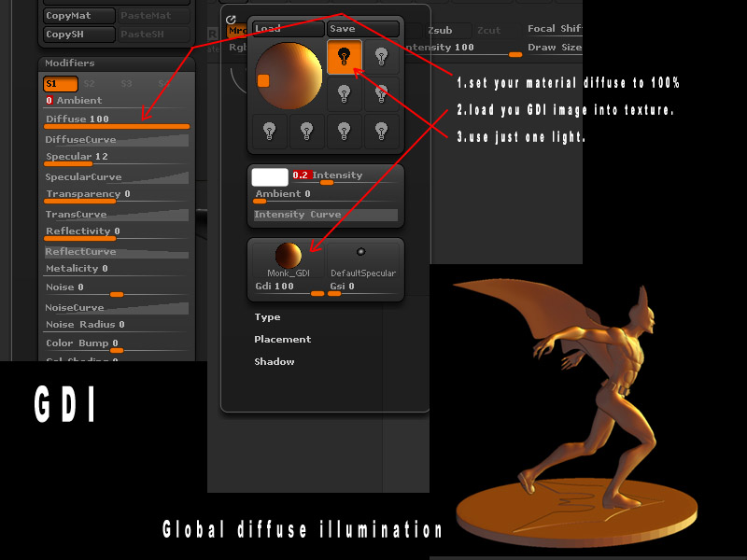Click the light Intensity 0.2 slider

344,177
